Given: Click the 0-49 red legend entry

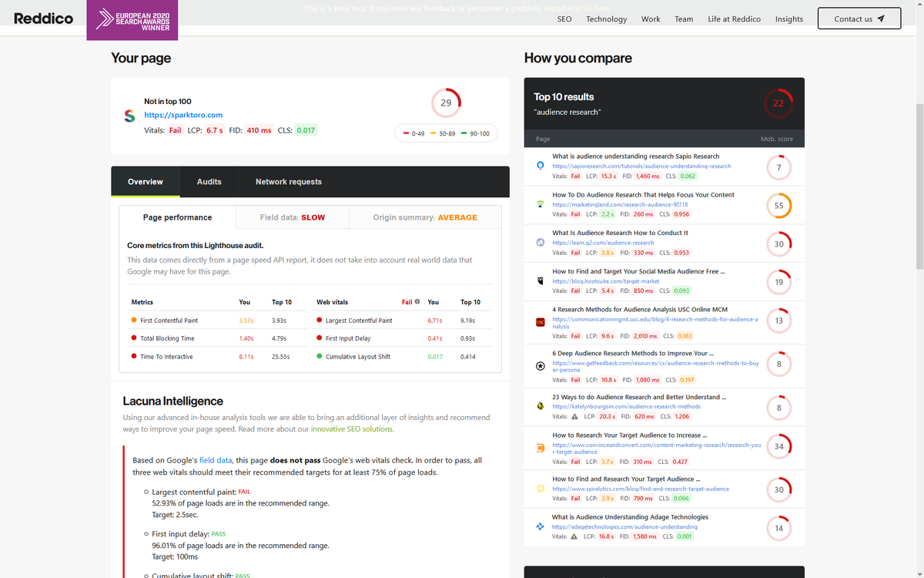Looking at the screenshot, I should [x=414, y=133].
